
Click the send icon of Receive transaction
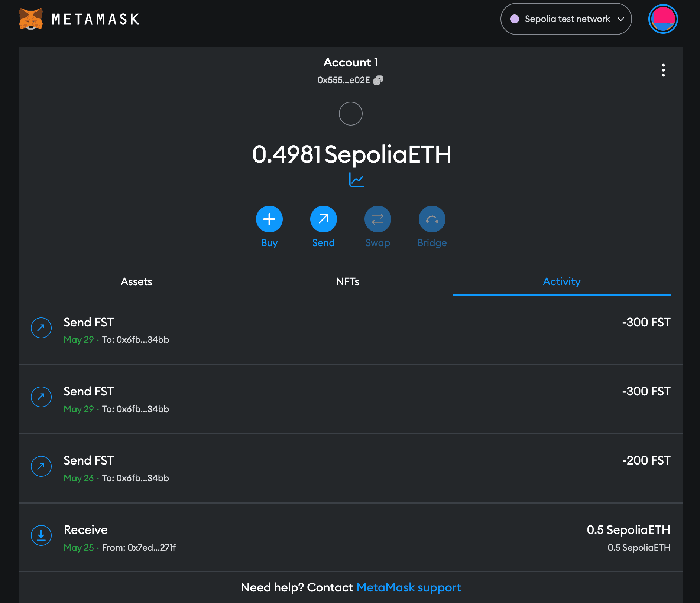tap(41, 535)
